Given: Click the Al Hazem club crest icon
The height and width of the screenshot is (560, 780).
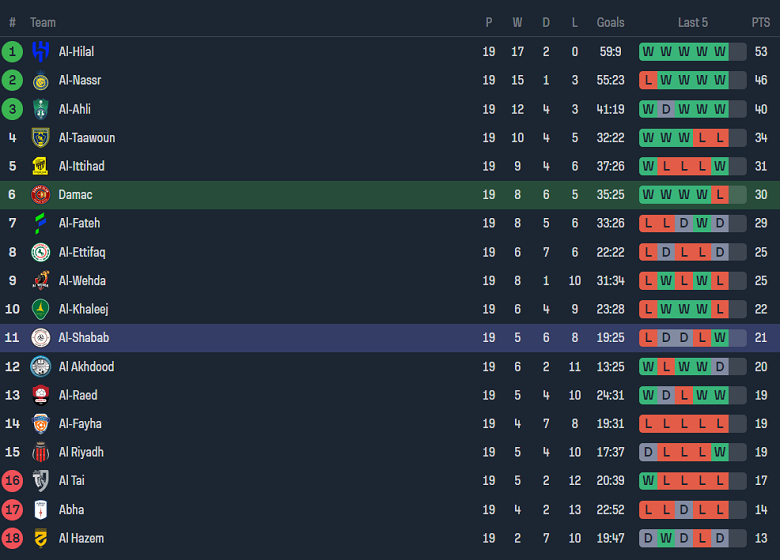Looking at the screenshot, I should 41,538.
